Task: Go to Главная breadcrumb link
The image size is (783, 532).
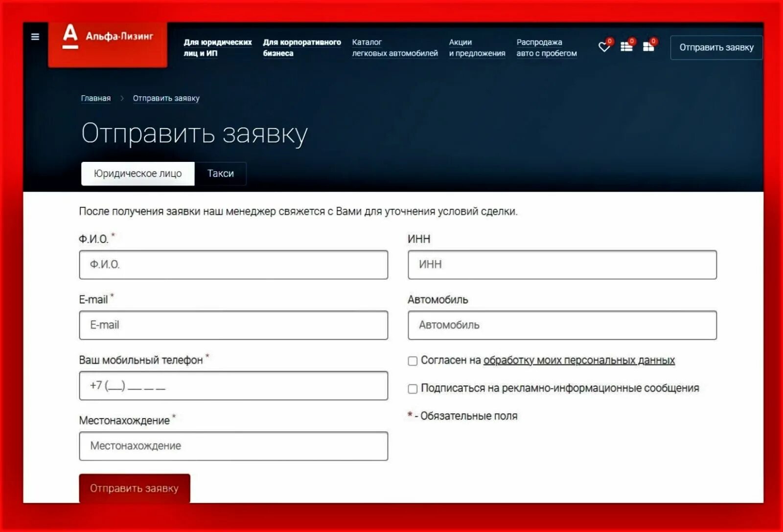Action: point(96,98)
